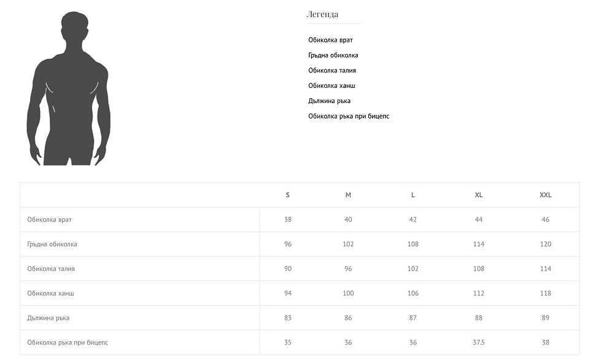Click the M size column header
The height and width of the screenshot is (364, 607).
click(x=348, y=195)
